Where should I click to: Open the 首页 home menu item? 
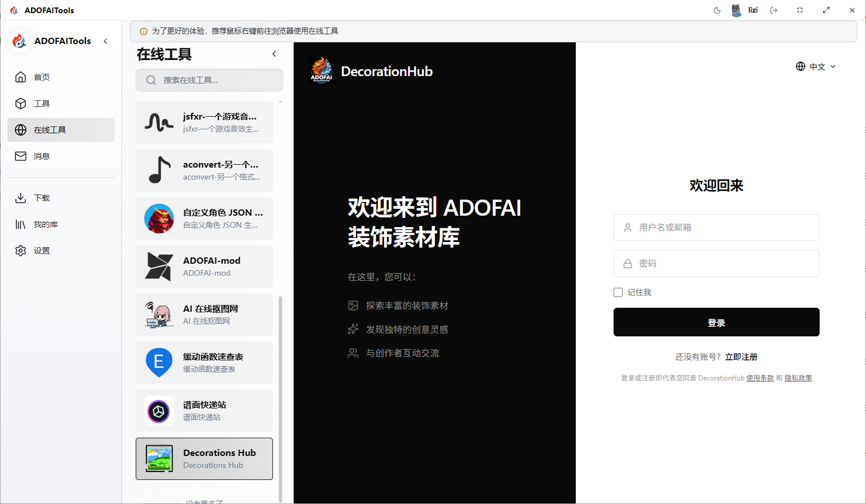(x=61, y=77)
